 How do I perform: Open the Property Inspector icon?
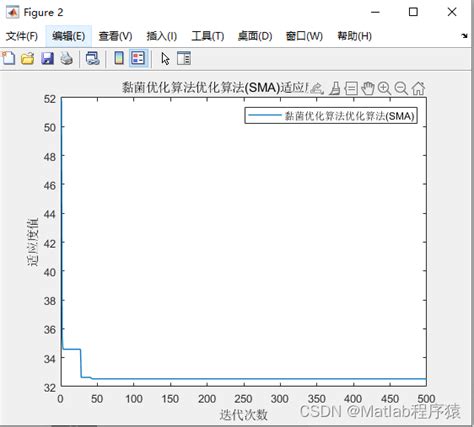(184, 58)
